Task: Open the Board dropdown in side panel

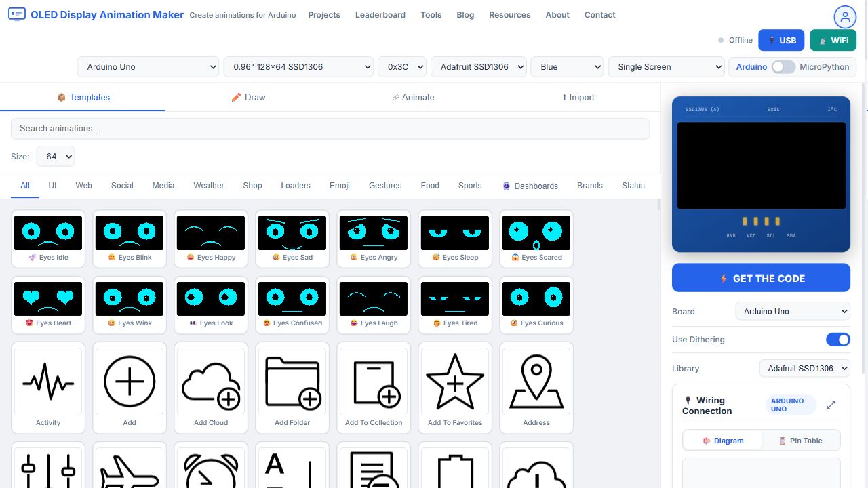Action: point(793,312)
